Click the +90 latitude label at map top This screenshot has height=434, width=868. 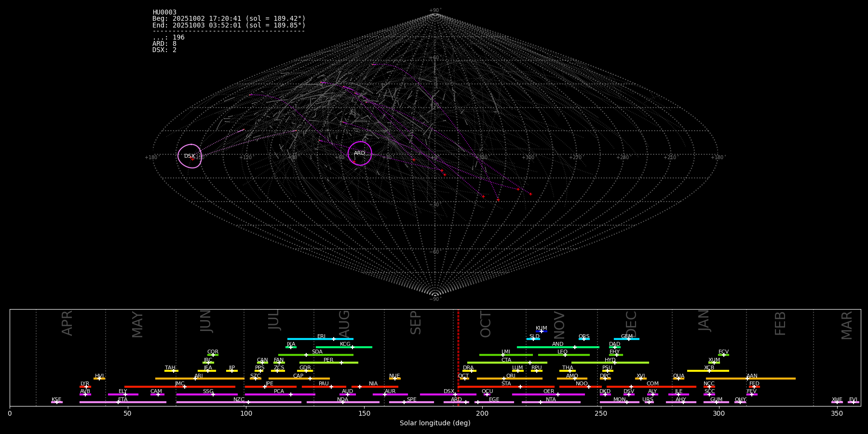click(x=435, y=11)
